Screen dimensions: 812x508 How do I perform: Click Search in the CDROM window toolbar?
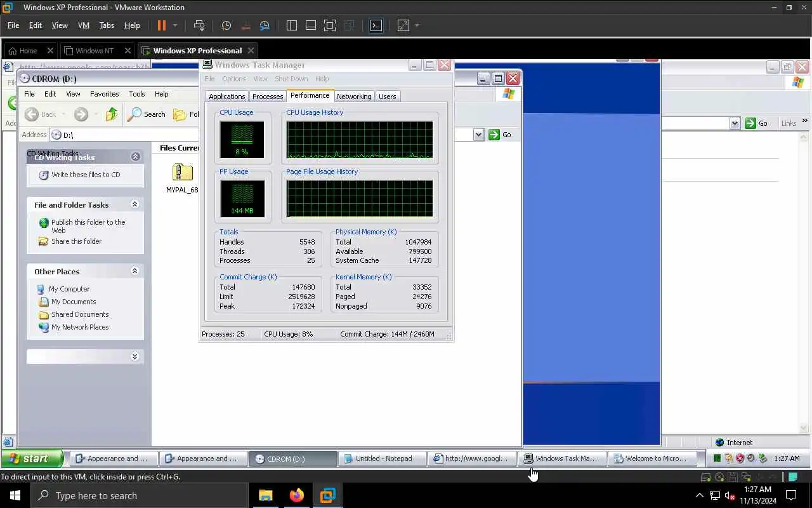click(147, 114)
